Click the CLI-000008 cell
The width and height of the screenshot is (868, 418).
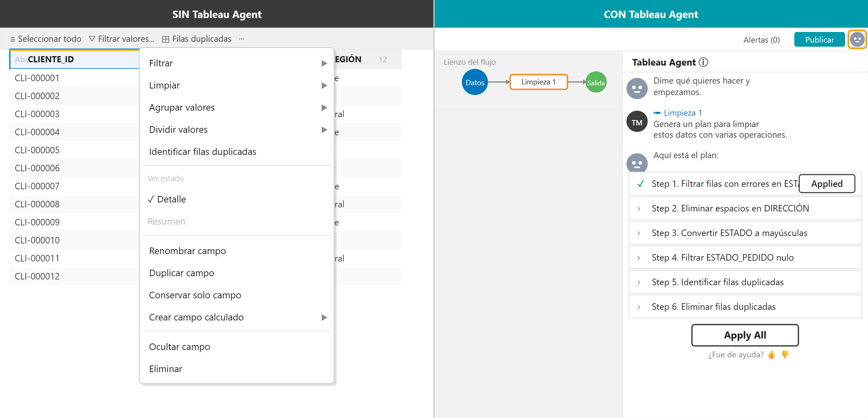74,204
